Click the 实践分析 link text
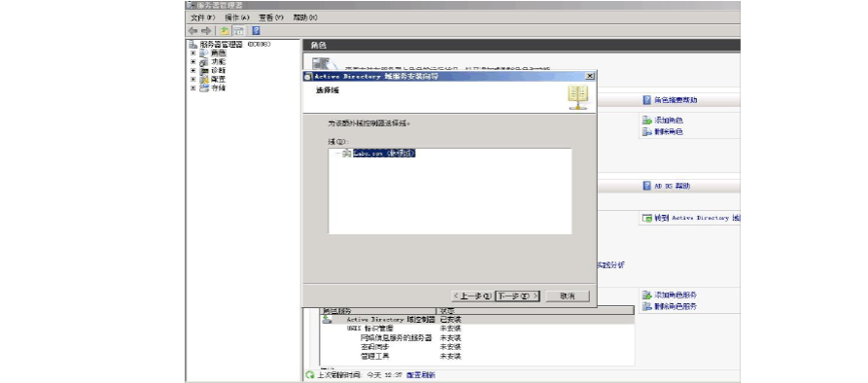 610,265
